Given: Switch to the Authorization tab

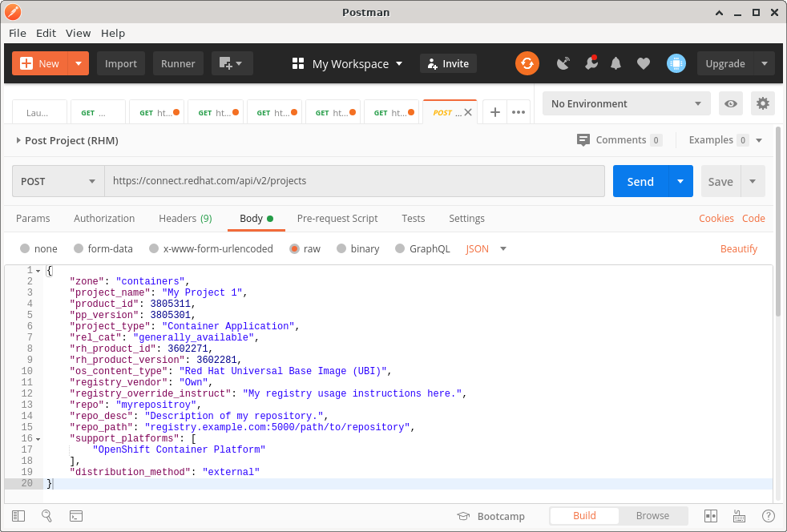Looking at the screenshot, I should coord(104,218).
